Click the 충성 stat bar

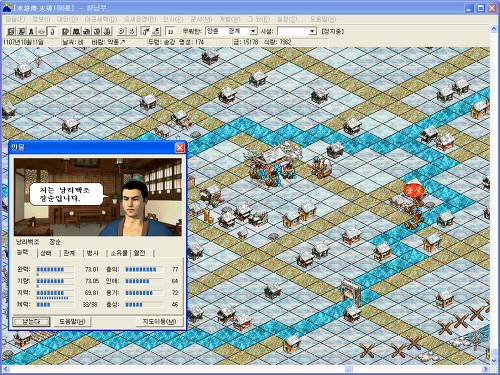(144, 305)
